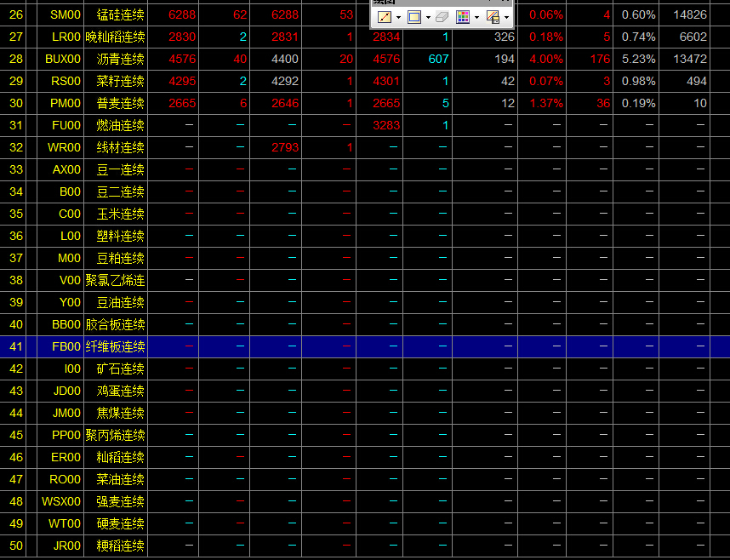This screenshot has height=560, width=730.
Task: Click the 晚籼稻连续 contract name
Action: pos(115,37)
